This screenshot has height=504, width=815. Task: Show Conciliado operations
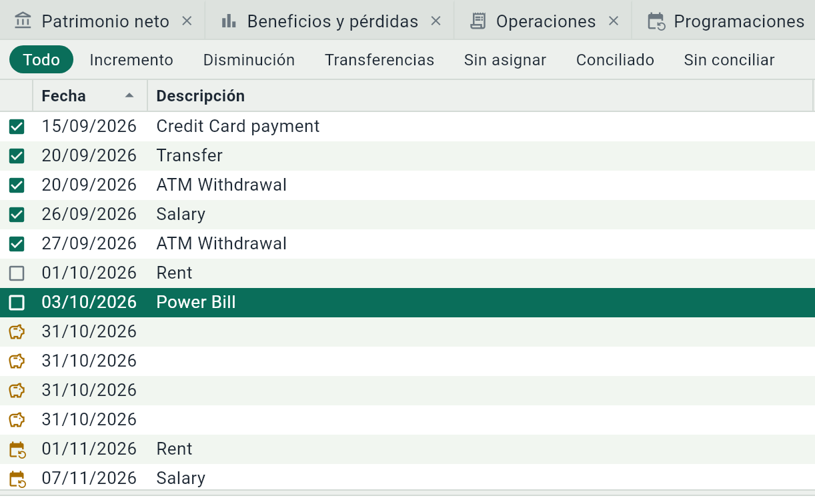615,60
